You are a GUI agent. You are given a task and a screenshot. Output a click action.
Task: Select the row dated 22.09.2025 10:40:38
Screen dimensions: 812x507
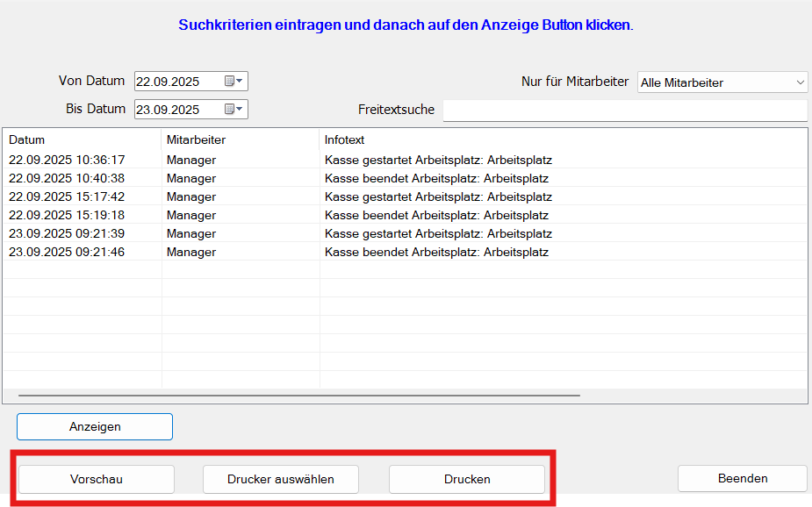coord(406,178)
